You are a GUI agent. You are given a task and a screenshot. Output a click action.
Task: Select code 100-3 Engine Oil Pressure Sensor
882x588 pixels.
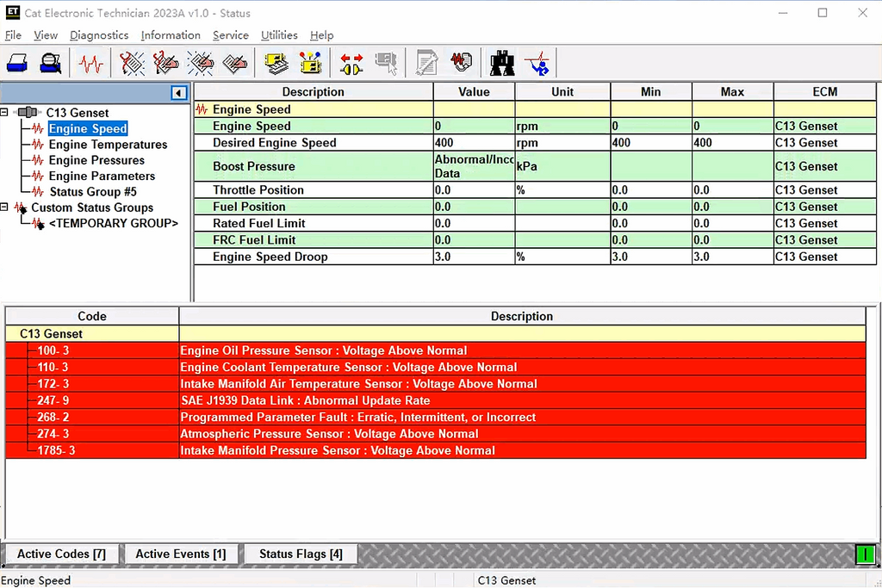436,350
